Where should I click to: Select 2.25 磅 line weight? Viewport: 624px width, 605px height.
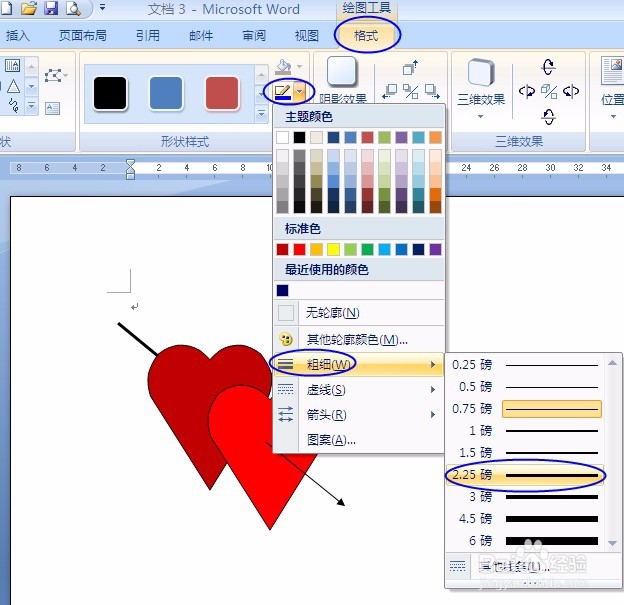tap(525, 475)
